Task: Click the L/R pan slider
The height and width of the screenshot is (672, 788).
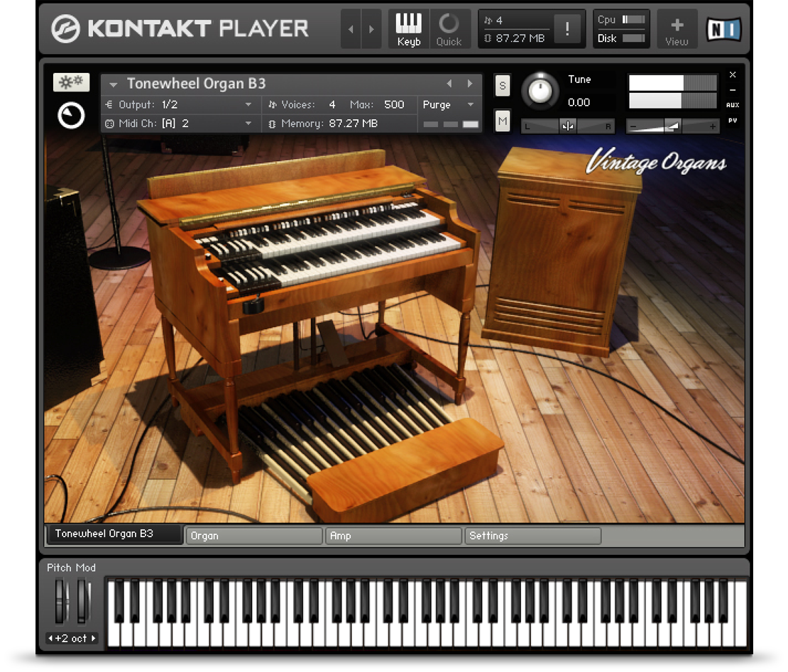Action: point(568,126)
